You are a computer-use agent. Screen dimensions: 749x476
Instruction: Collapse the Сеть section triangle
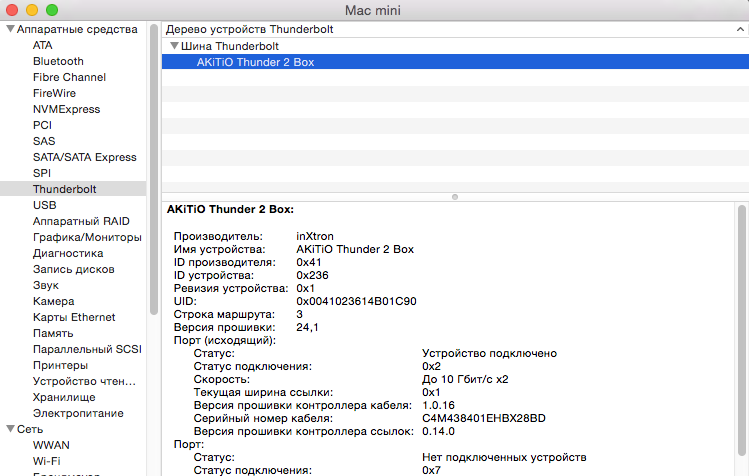click(10, 429)
